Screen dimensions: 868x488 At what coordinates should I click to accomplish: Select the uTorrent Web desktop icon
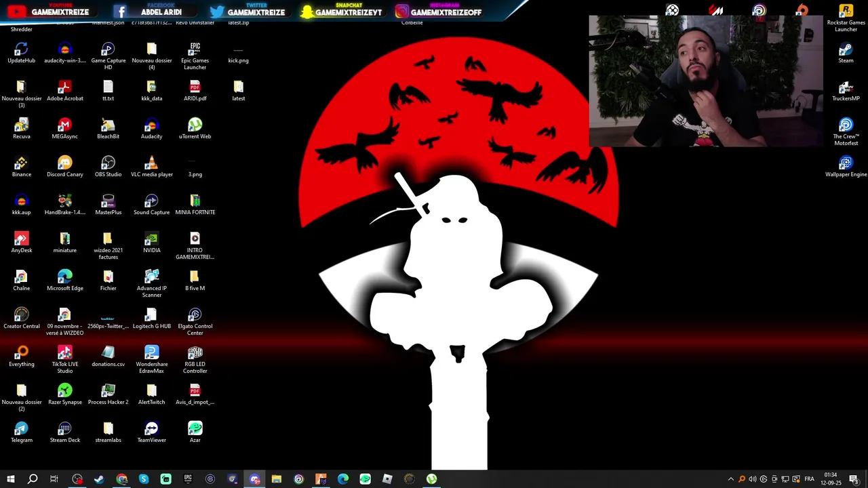point(195,129)
